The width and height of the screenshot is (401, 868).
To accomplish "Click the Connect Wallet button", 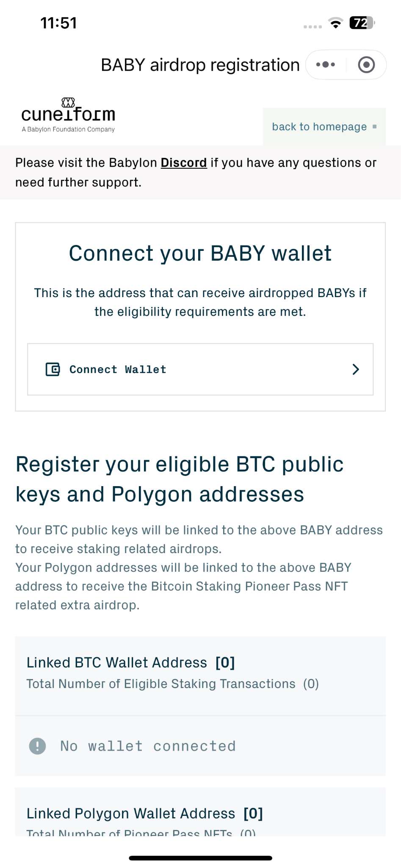I will pyautogui.click(x=200, y=369).
